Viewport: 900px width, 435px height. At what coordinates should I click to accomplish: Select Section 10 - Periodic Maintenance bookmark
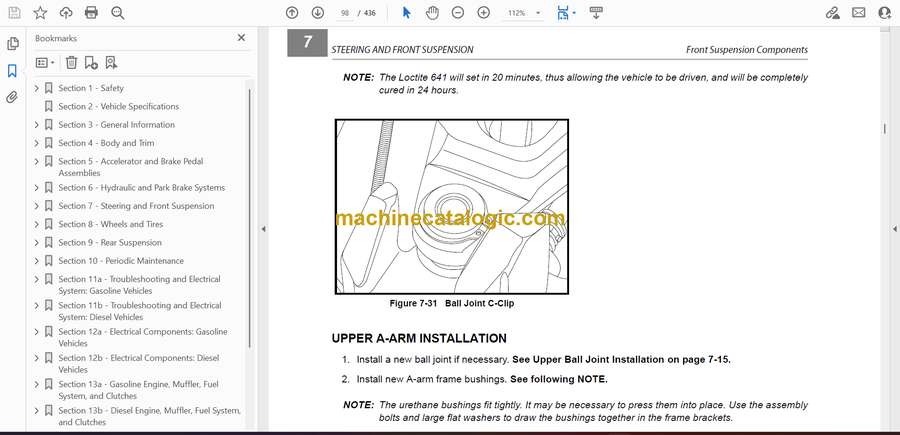click(x=121, y=261)
